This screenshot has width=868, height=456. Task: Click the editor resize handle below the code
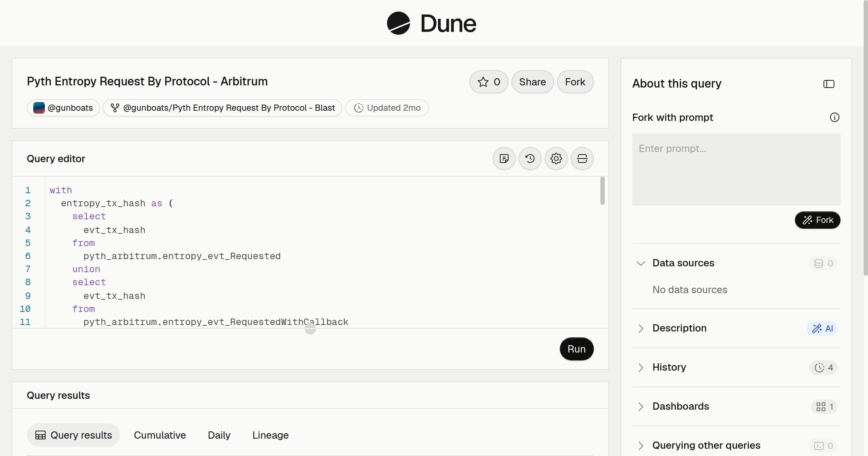tap(310, 329)
